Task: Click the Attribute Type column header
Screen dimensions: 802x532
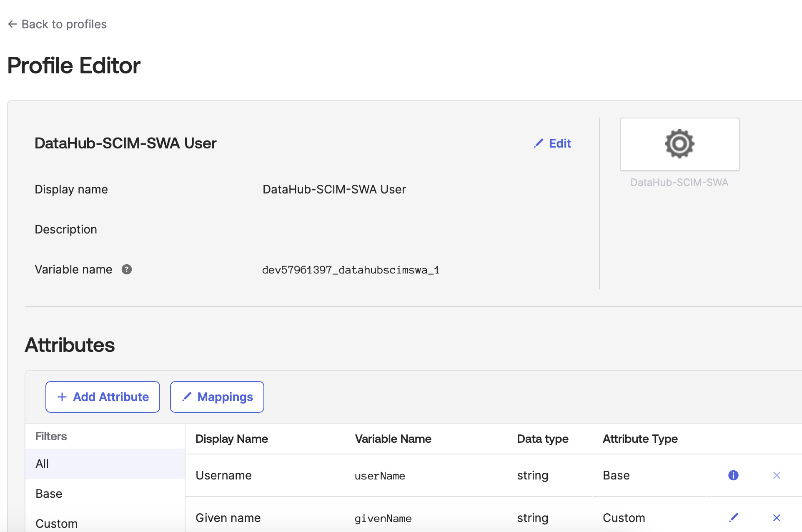Action: pyautogui.click(x=640, y=439)
